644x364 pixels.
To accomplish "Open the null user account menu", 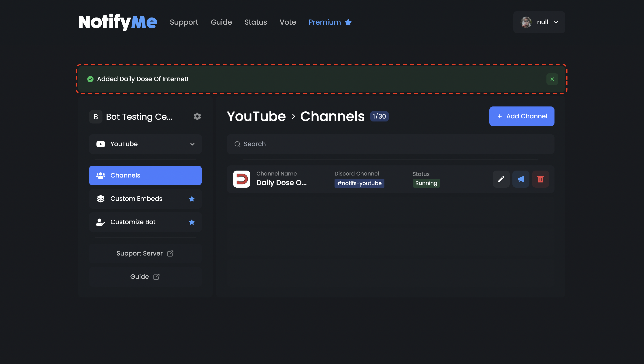I will point(539,22).
